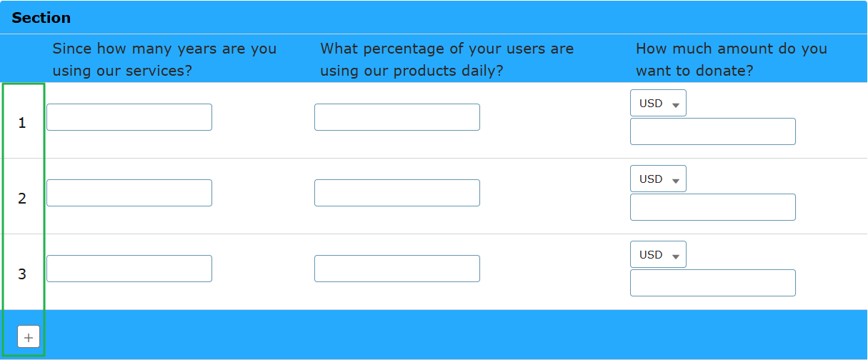Select the daily users percentage field in row 3
The image size is (868, 360).
[x=397, y=269]
